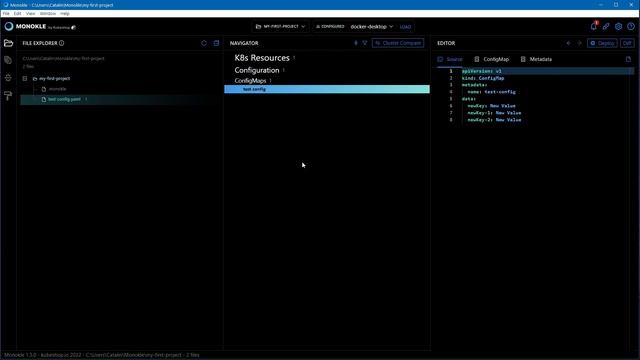Open the Edit menu
Image resolution: width=640 pixels, height=360 pixels.
pyautogui.click(x=18, y=13)
